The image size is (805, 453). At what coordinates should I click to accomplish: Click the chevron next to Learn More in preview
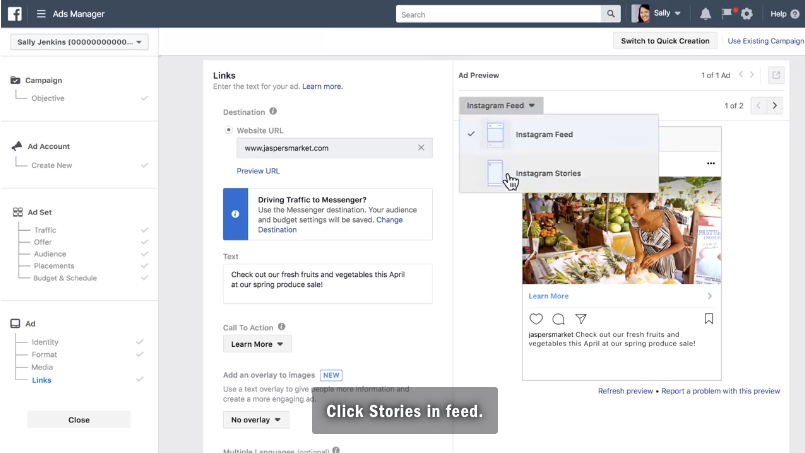(710, 296)
